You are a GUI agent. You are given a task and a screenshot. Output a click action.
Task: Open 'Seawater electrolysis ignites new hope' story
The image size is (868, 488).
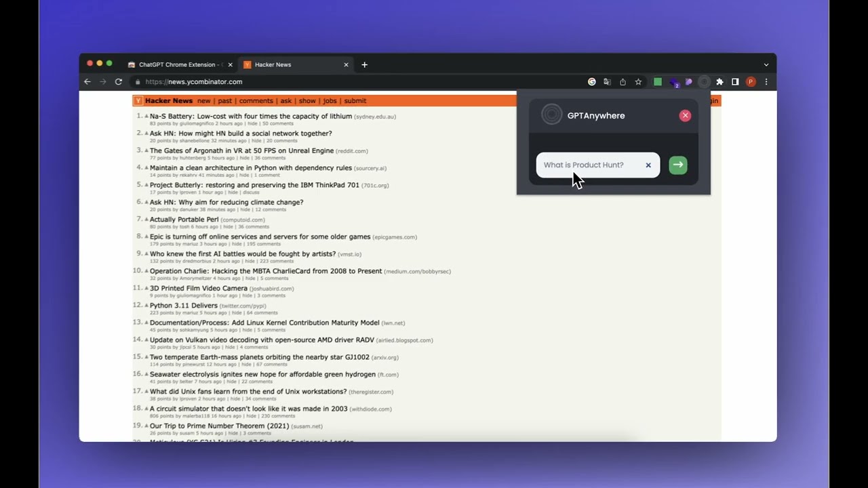point(262,375)
